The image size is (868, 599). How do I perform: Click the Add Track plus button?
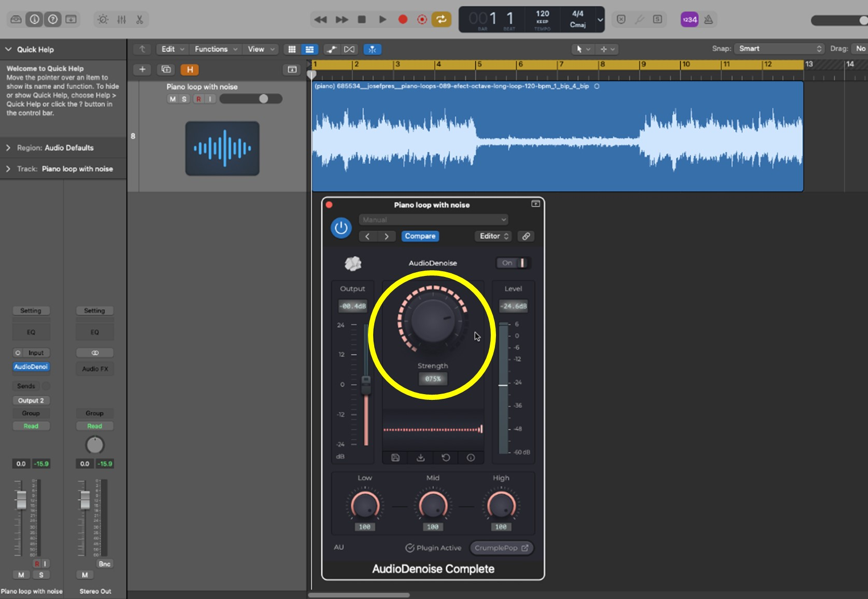[142, 69]
